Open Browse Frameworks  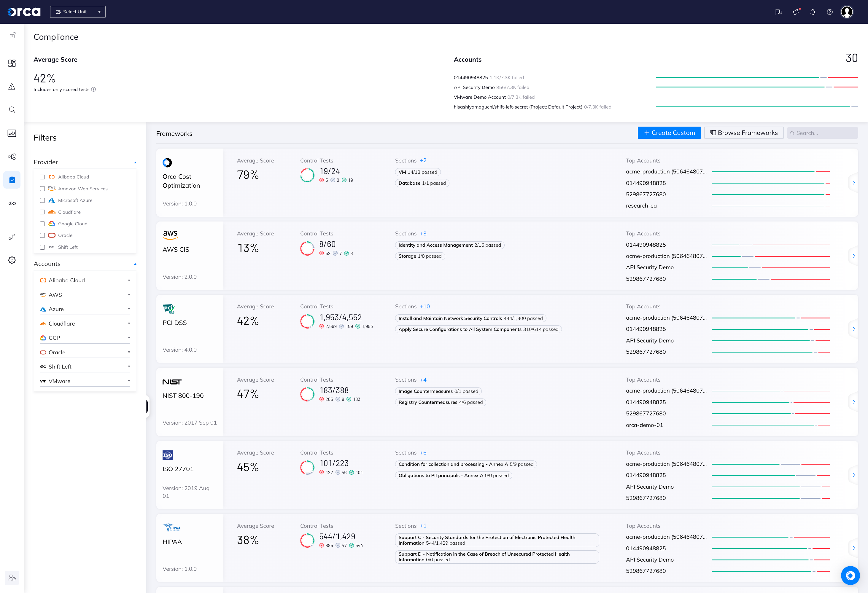point(743,133)
